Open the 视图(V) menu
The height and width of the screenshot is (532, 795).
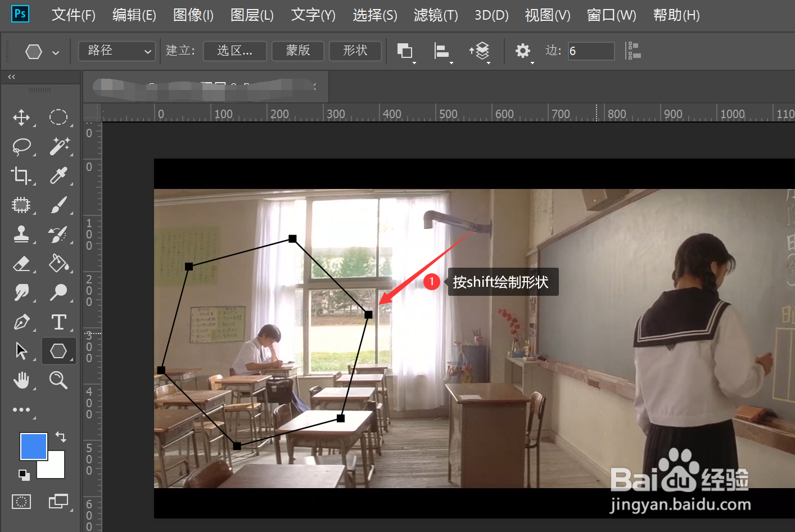click(548, 15)
